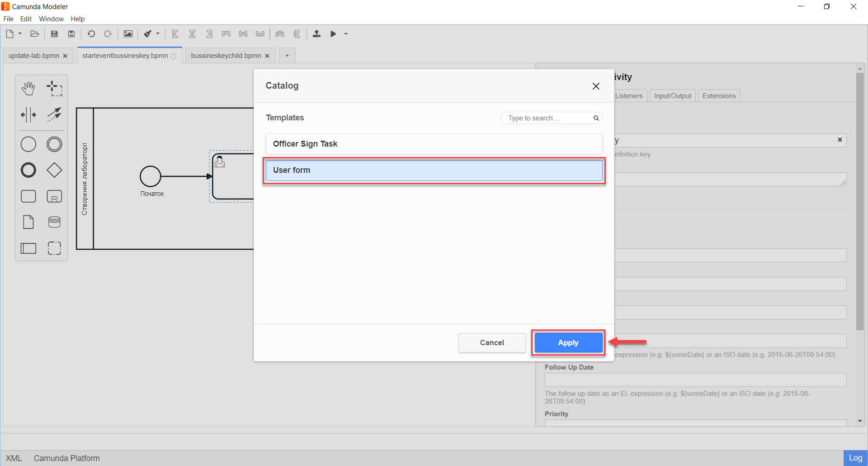The image size is (868, 466).
Task: Distribute elements horizontally
Action: tap(280, 34)
